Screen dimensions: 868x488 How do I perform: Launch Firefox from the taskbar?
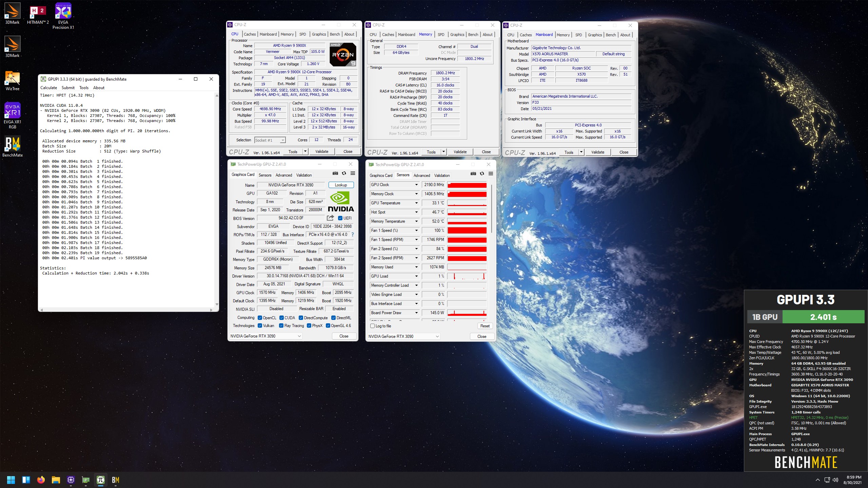pos(41,480)
